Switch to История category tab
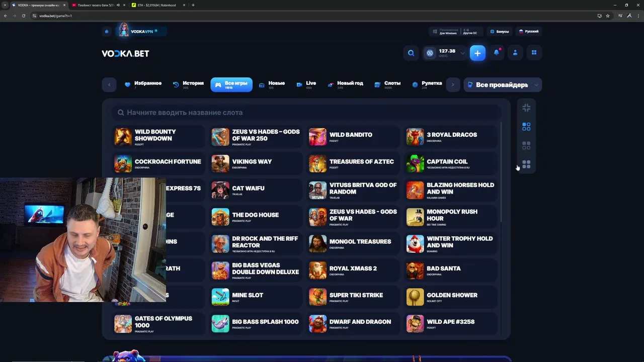Screen dimensions: 644x362 point(188,84)
